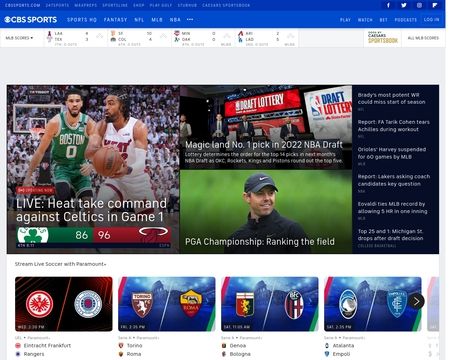Click the Celtics logo in score bar
450x360 pixels.
[33, 235]
